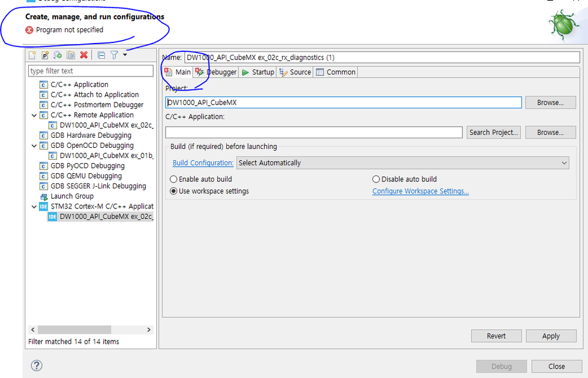588x378 pixels.
Task: Open the Source tab
Action: point(295,72)
